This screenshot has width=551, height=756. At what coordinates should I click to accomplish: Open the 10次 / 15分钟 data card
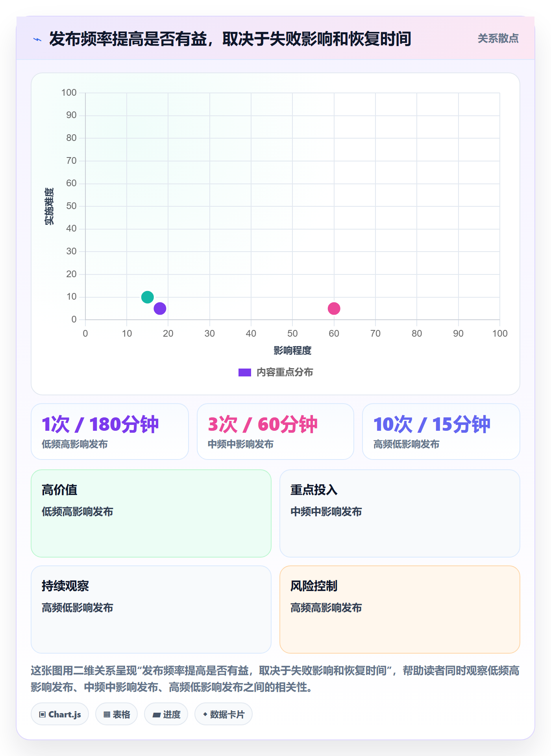(x=441, y=432)
